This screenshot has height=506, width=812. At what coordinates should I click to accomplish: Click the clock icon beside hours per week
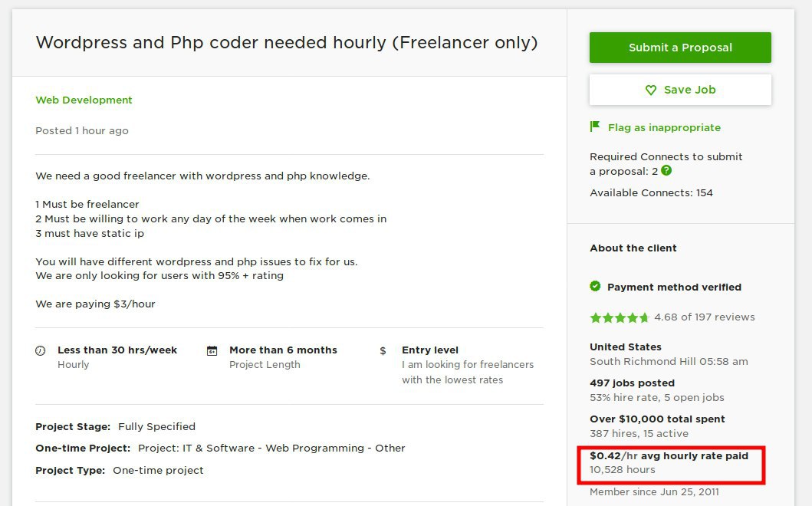point(41,350)
